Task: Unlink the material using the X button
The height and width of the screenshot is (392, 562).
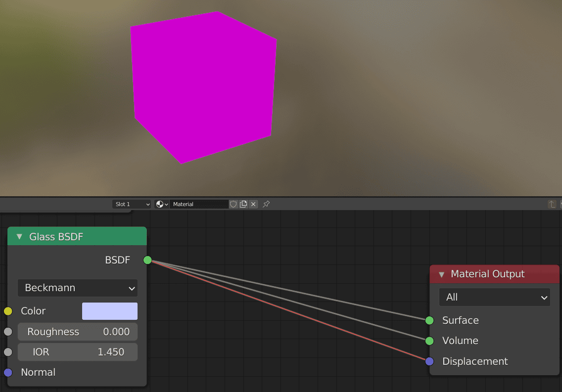Action: coord(253,204)
